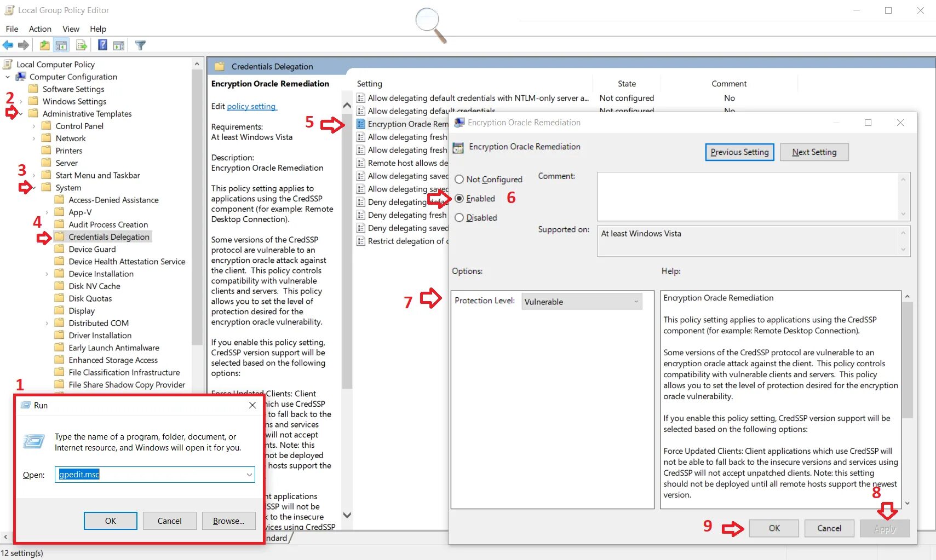Viewport: 936px width, 560px height.
Task: Expand the App-V tree node
Action: tap(47, 212)
